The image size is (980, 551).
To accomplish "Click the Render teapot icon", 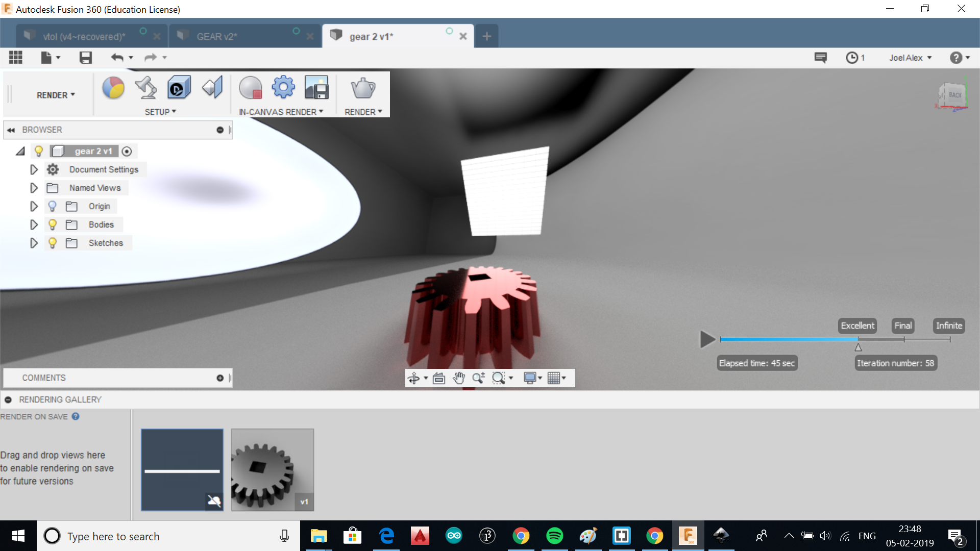I will tap(363, 89).
